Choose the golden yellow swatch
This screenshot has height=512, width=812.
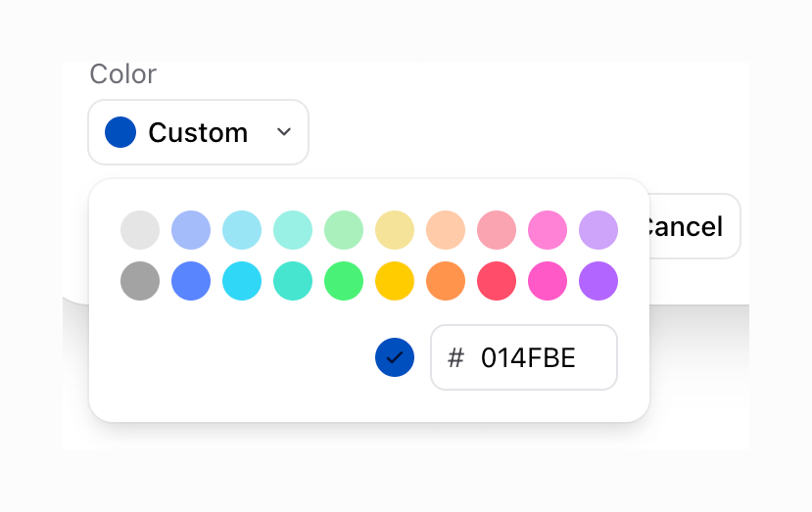tap(395, 281)
